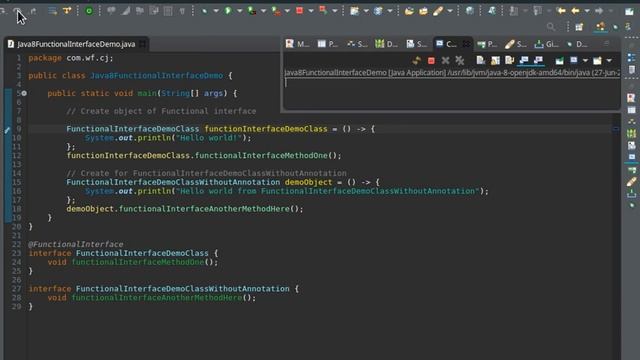The height and width of the screenshot is (360, 640).
Task: Click the overview ruler marker for line 9
Action: click(616, 129)
